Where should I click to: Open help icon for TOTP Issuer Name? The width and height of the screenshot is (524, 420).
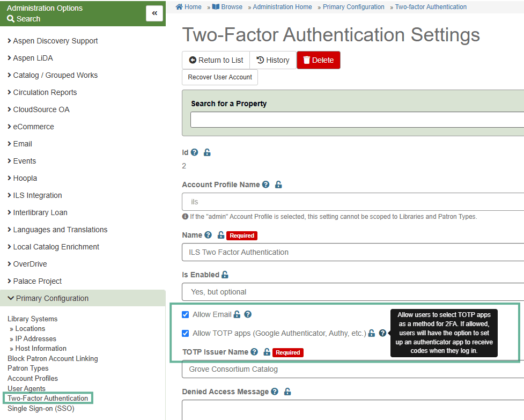pyautogui.click(x=254, y=352)
